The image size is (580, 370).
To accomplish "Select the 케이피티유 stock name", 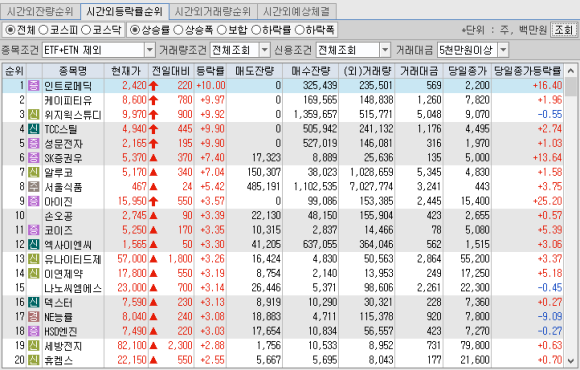I will tap(68, 100).
